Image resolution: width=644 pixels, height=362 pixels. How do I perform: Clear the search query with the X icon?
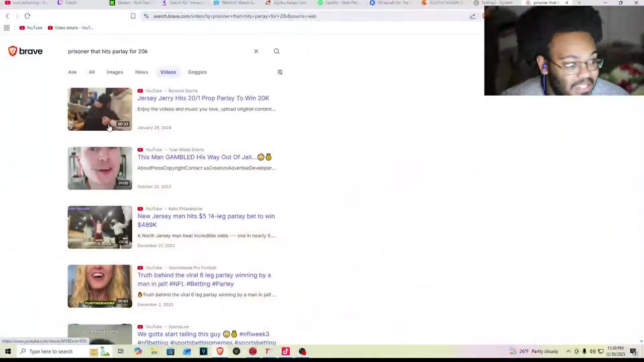click(x=256, y=51)
